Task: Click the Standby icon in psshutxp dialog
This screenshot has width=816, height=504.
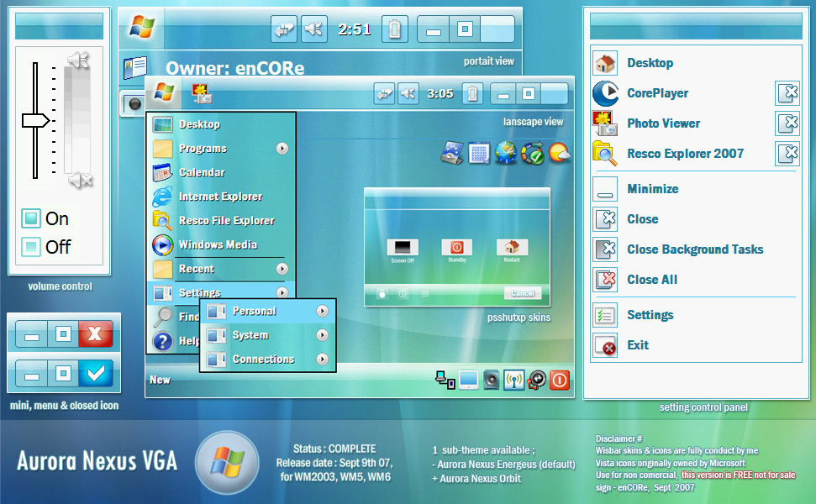Action: coord(457,247)
